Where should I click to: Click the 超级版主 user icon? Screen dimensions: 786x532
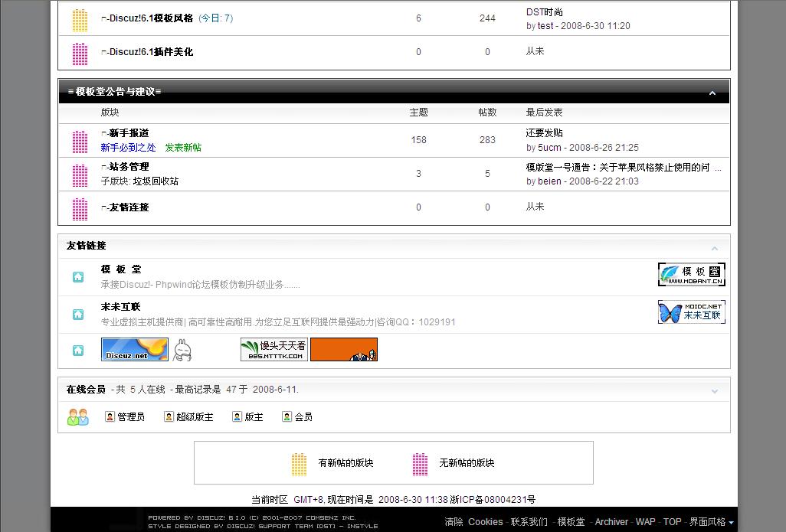click(x=169, y=416)
